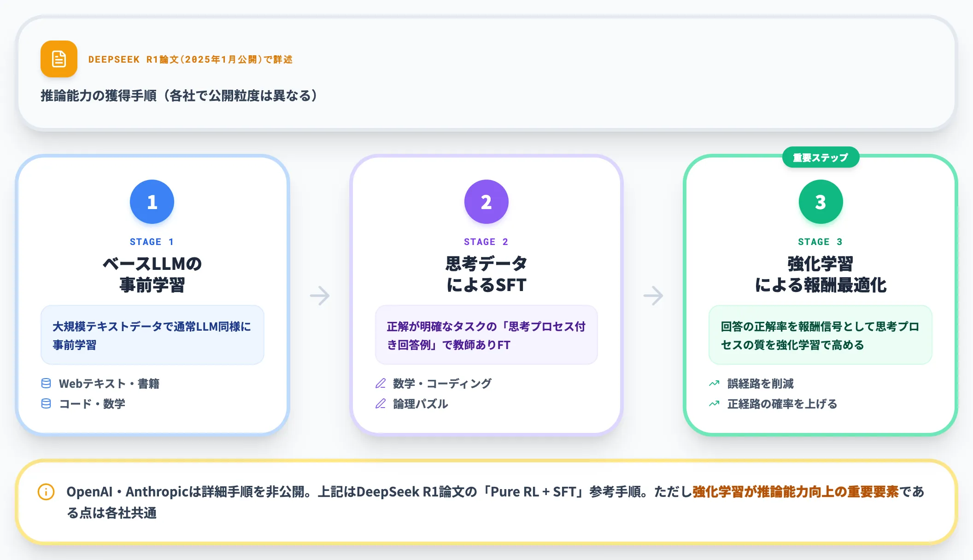This screenshot has height=560, width=973.
Task: Click the blue number 1 circle
Action: click(x=152, y=202)
